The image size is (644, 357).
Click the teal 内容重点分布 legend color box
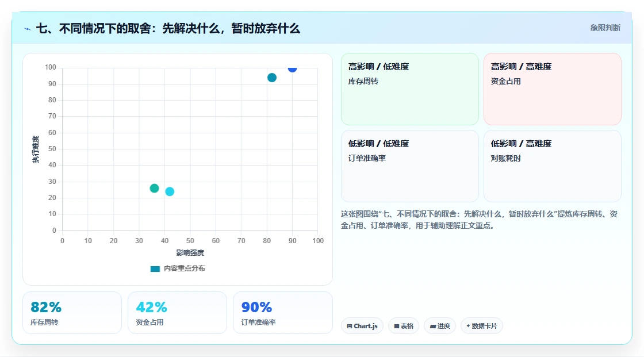coord(155,269)
